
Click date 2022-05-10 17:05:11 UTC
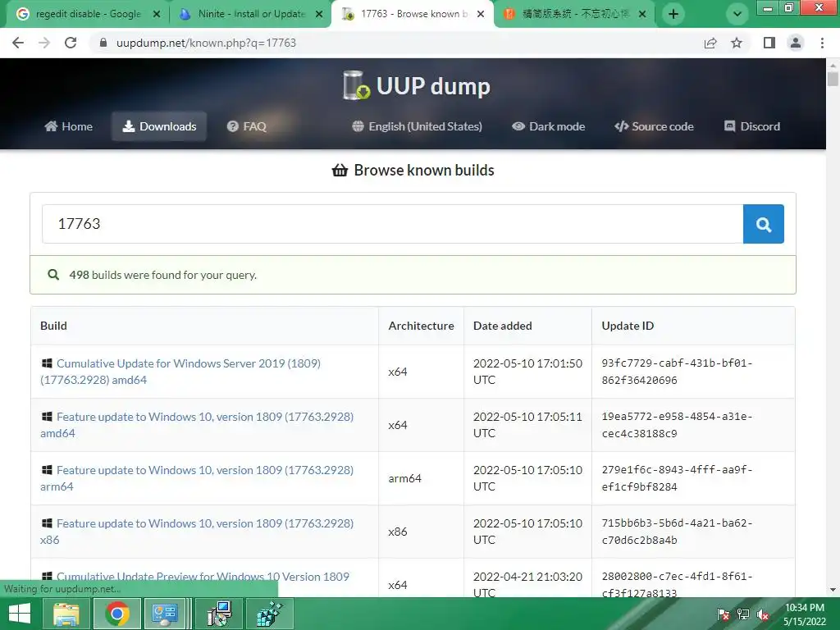click(x=527, y=425)
